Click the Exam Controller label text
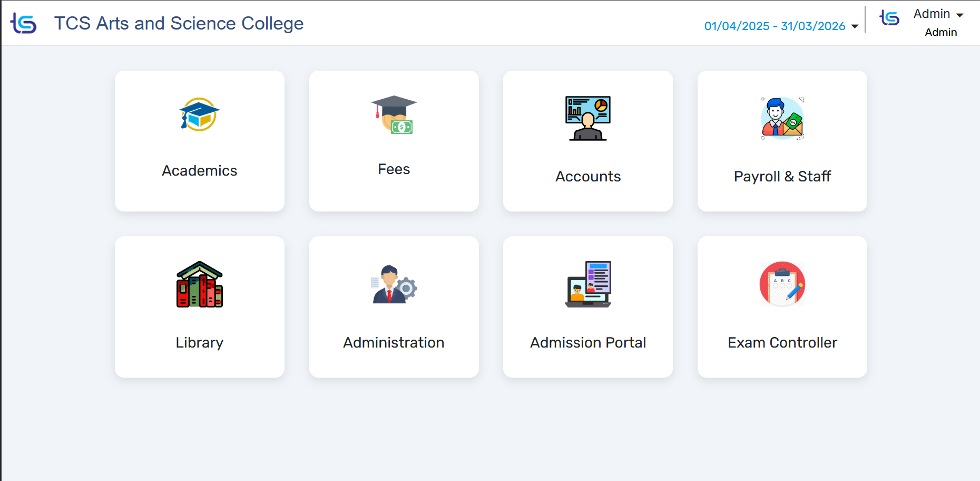Viewport: 980px width, 481px height. [782, 343]
